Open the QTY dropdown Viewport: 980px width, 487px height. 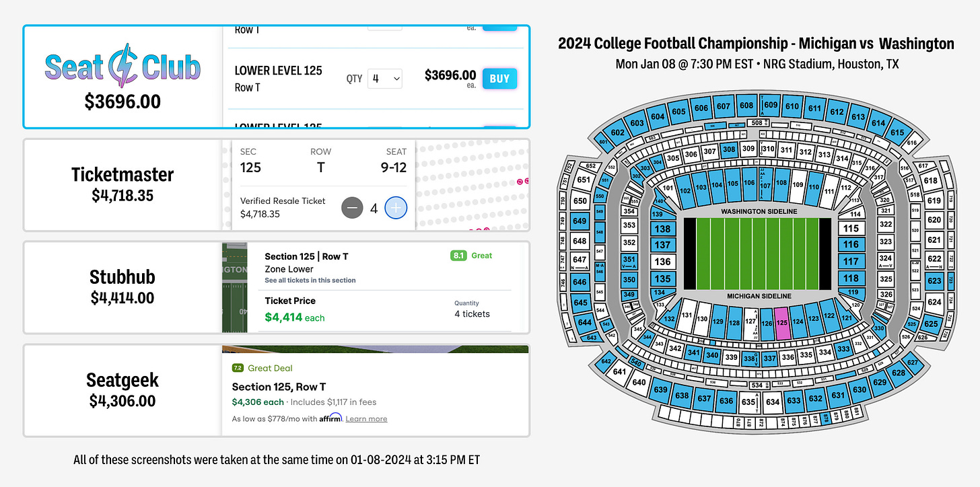[385, 79]
